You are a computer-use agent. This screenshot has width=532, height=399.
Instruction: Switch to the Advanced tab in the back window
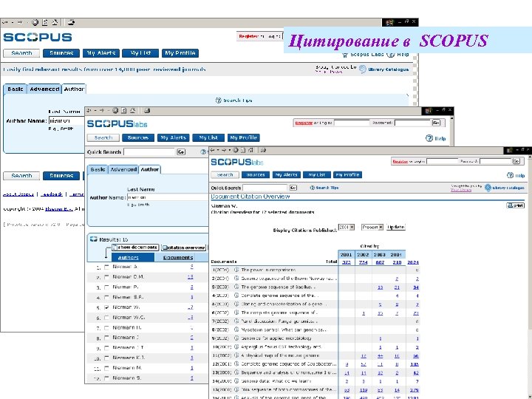tap(44, 89)
